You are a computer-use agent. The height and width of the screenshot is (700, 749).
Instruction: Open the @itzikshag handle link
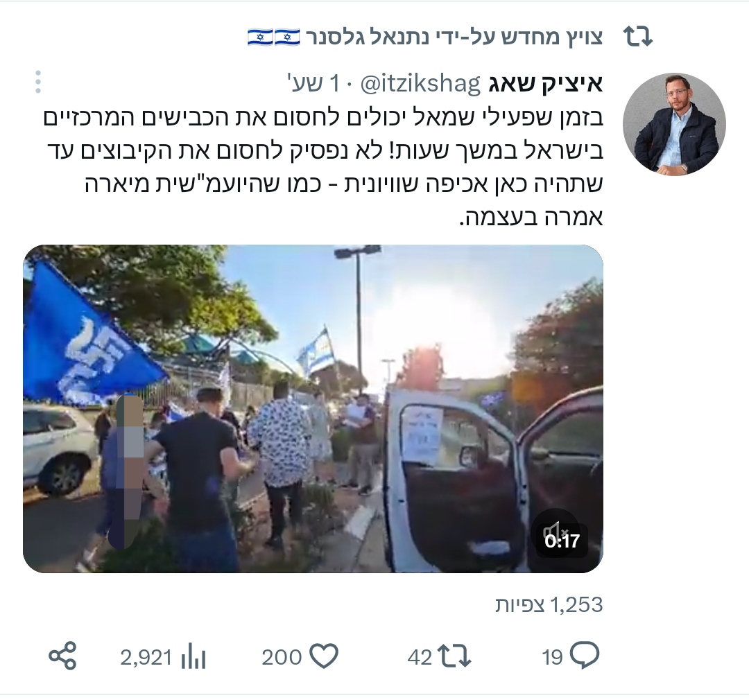[x=420, y=84]
